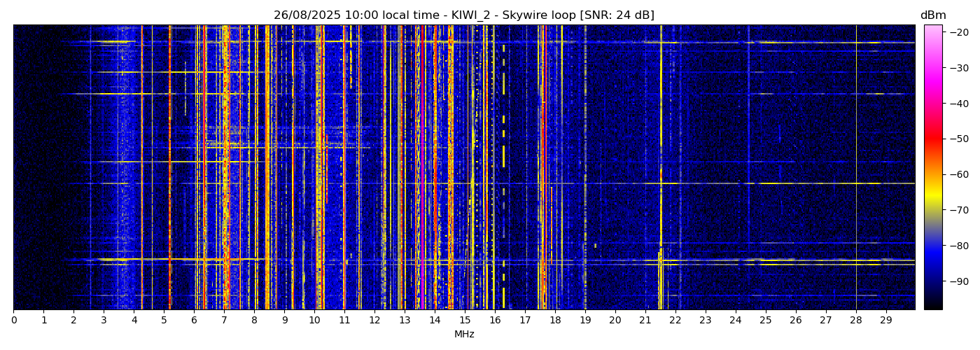The image size is (980, 350).
Task: Click the 10 MHz axis tick label
Action: (x=314, y=321)
